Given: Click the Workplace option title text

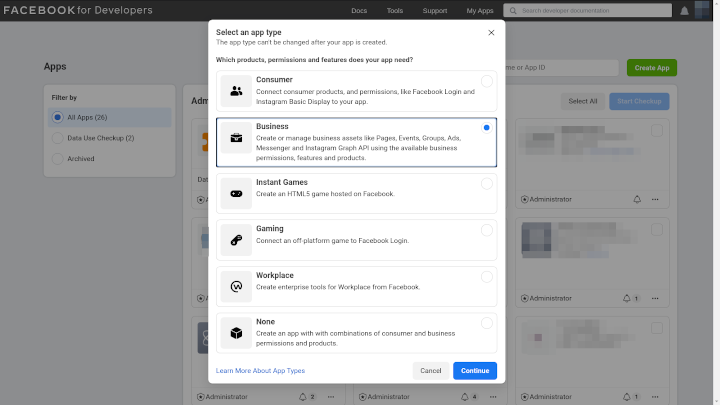Looking at the screenshot, I should pos(275,275).
